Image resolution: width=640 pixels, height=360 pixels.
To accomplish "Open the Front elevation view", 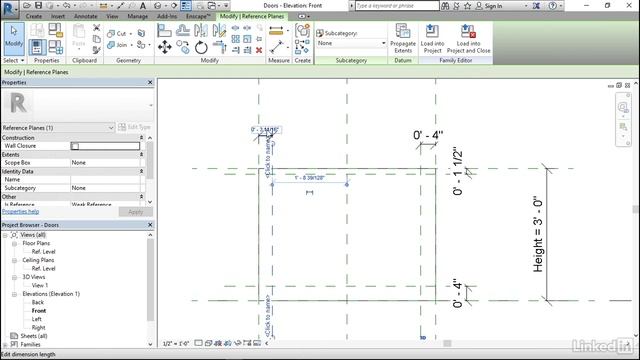I will pyautogui.click(x=39, y=311).
